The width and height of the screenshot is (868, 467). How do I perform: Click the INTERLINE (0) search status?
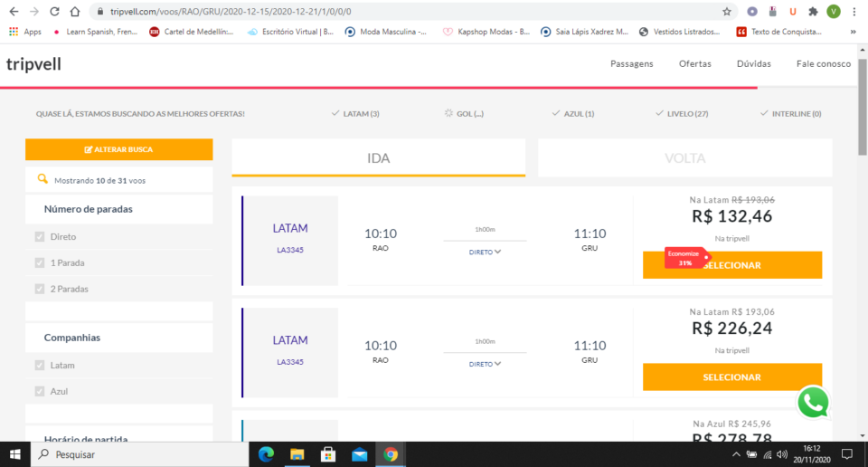[791, 113]
